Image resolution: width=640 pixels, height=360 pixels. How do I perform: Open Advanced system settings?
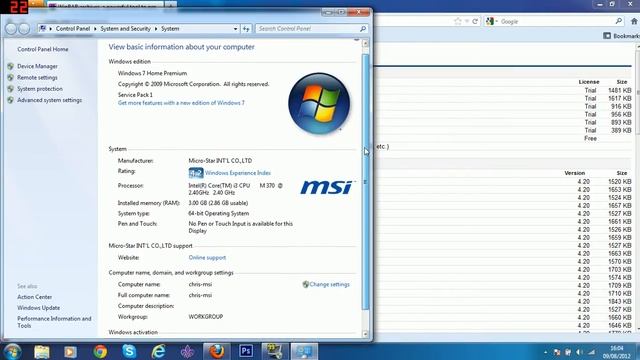click(49, 100)
